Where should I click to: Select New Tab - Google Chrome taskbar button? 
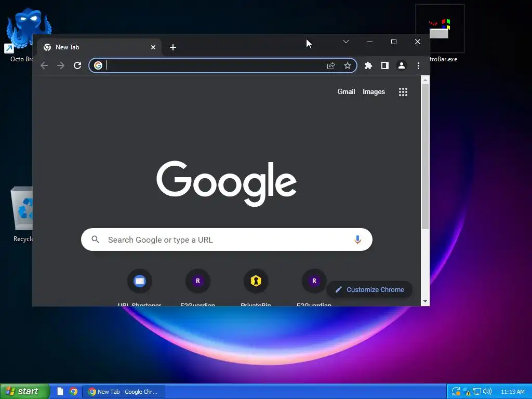point(124,392)
